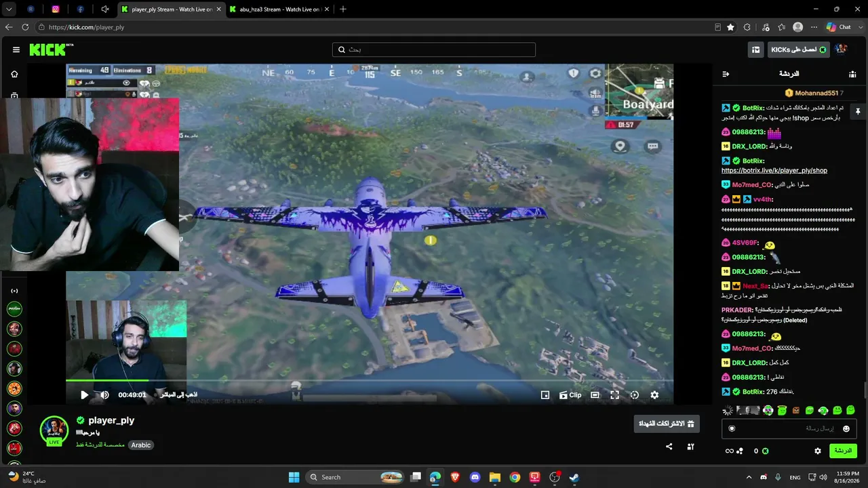
Task: Open Discord from the taskbar
Action: [x=475, y=477]
